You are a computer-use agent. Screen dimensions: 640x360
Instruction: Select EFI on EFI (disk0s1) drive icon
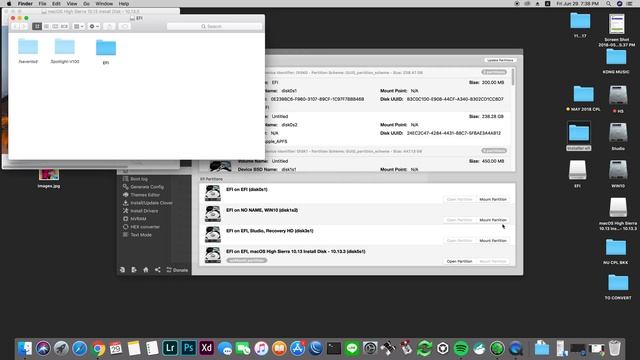(213, 193)
